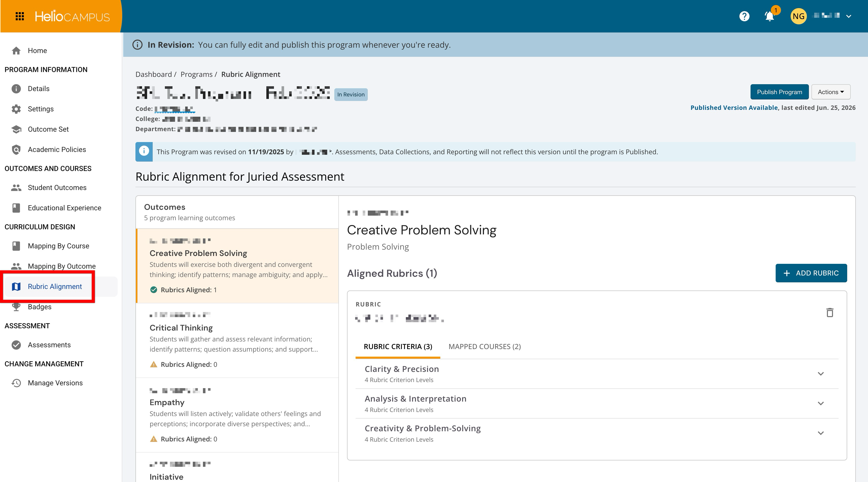Viewport: 868px width, 482px height.
Task: Select the Critical Thinking outcome
Action: (238, 340)
